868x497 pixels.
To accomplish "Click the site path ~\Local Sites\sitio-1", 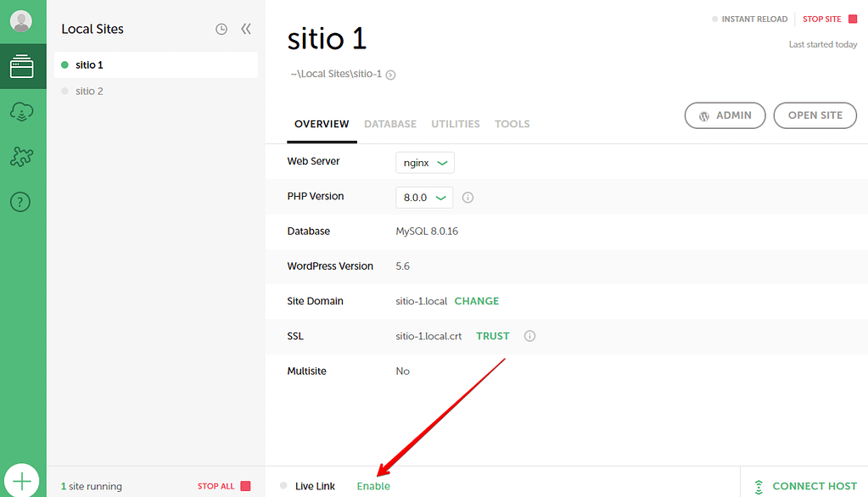I will 336,74.
